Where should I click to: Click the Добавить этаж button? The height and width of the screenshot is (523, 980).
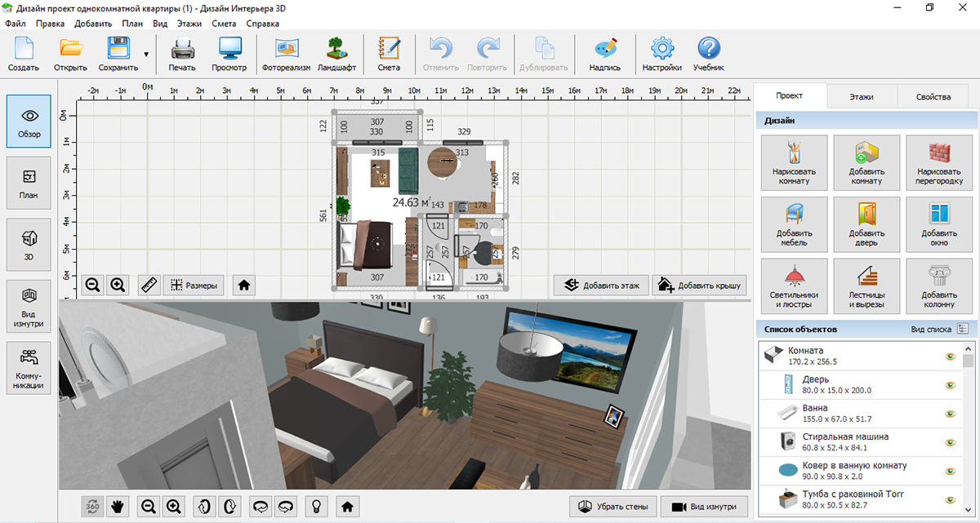601,285
